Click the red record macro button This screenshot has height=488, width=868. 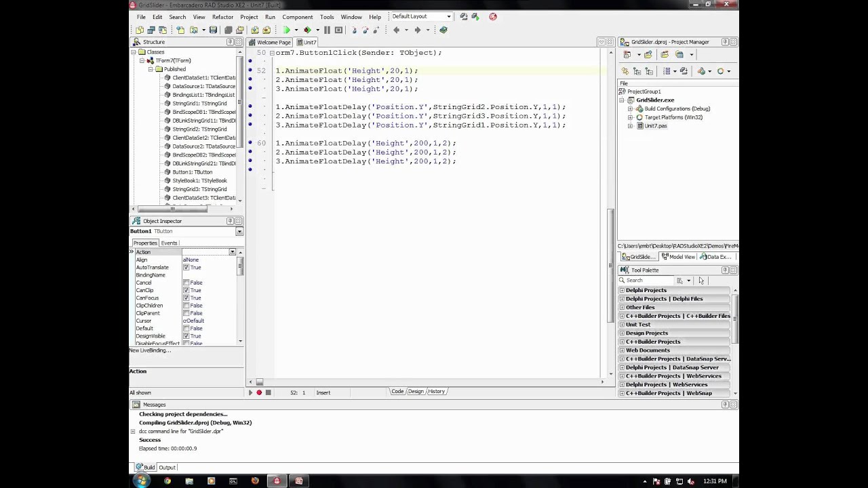coord(259,392)
